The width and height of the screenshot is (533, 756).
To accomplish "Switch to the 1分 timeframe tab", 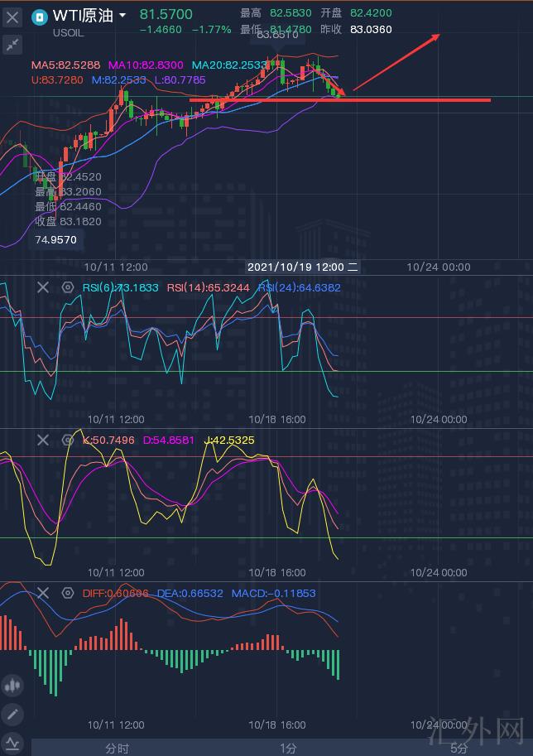I will click(287, 748).
